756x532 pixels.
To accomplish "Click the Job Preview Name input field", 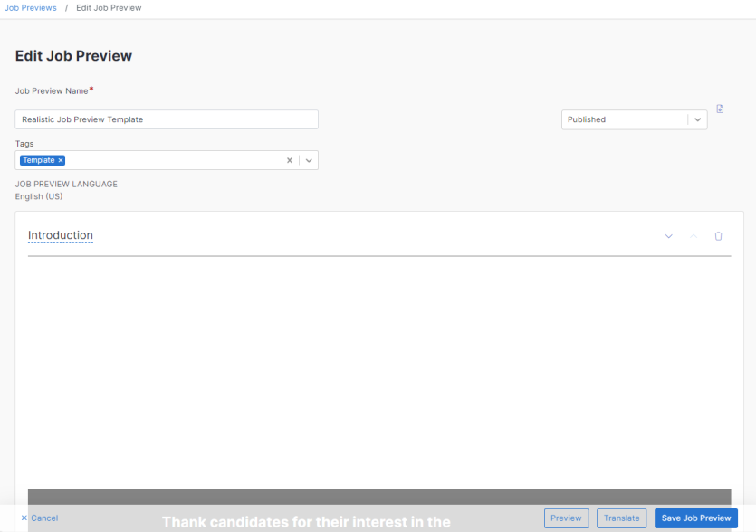I will 167,119.
